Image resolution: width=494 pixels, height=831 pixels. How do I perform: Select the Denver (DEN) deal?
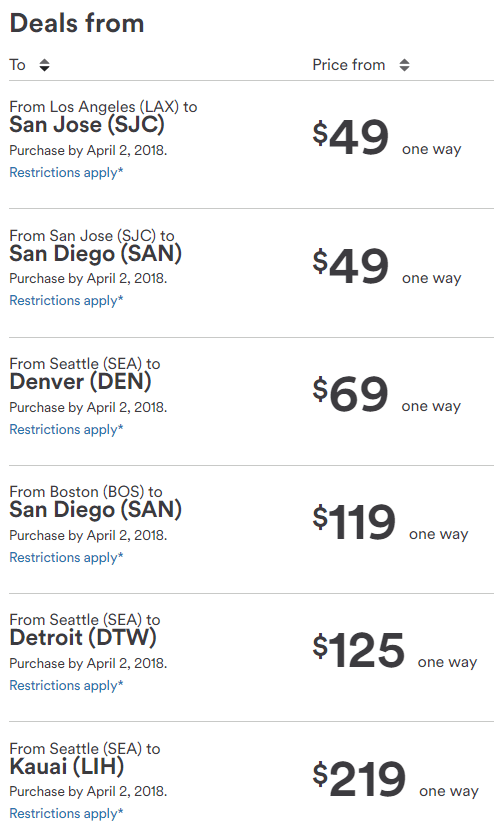(x=81, y=382)
